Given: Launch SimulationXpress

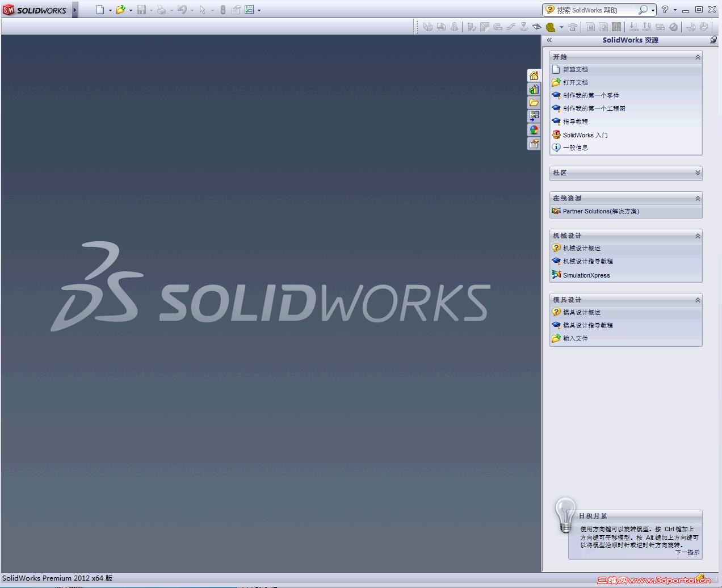Looking at the screenshot, I should (586, 275).
